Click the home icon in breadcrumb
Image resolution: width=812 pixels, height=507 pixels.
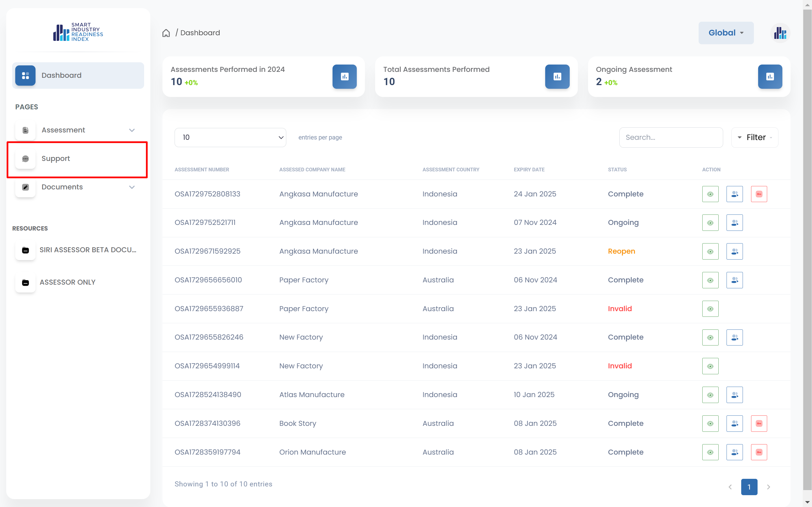pos(166,33)
